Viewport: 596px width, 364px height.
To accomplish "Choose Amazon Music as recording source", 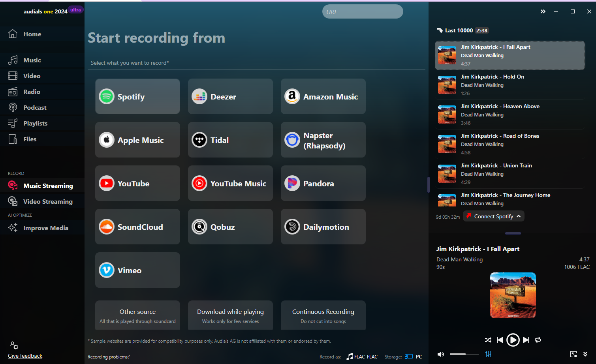I will pos(323,96).
